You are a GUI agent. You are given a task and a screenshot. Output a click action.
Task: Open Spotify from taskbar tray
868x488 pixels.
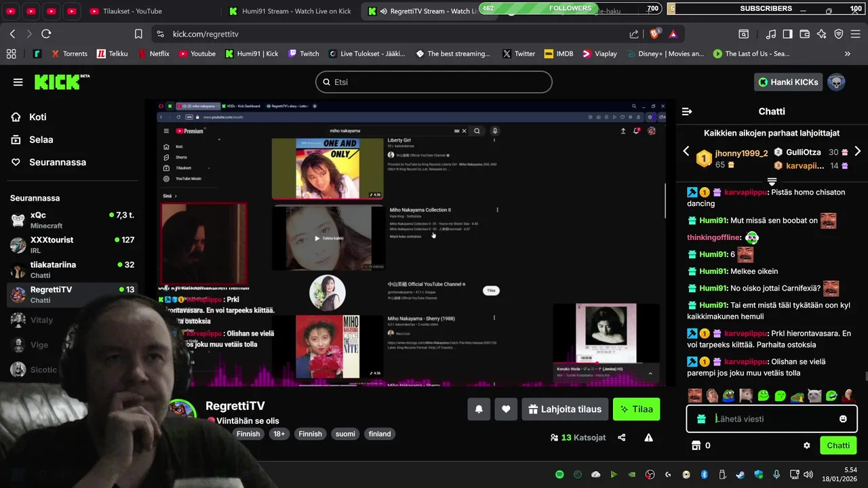559,474
